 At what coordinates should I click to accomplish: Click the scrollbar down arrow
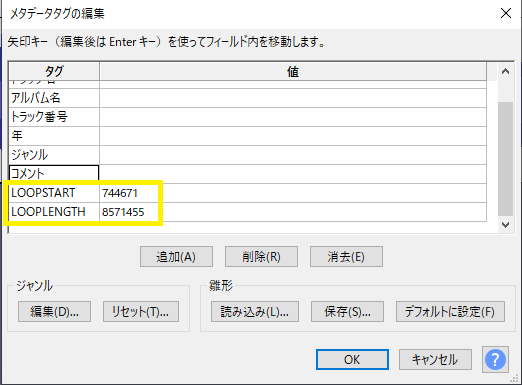505,225
